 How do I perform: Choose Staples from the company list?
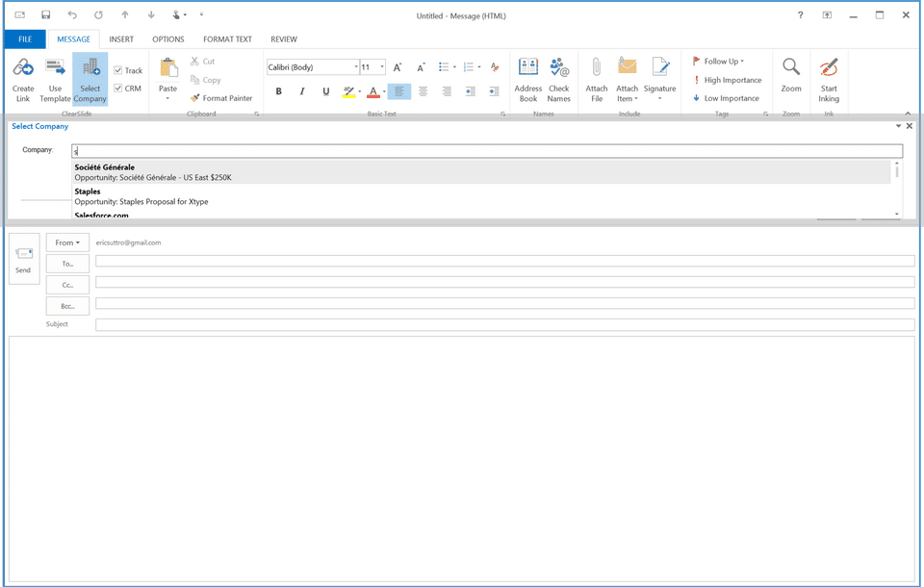click(x=481, y=196)
